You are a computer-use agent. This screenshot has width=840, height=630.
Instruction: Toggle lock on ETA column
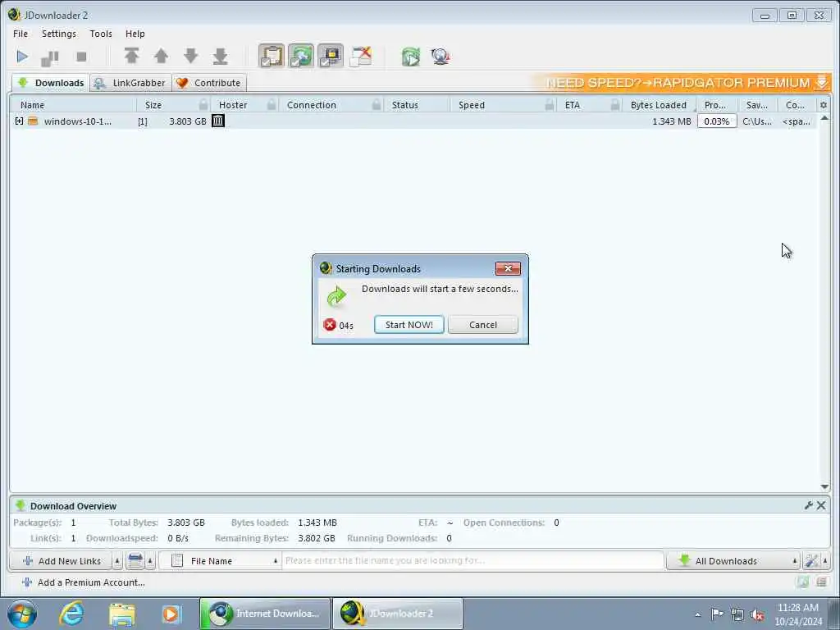pyautogui.click(x=615, y=105)
